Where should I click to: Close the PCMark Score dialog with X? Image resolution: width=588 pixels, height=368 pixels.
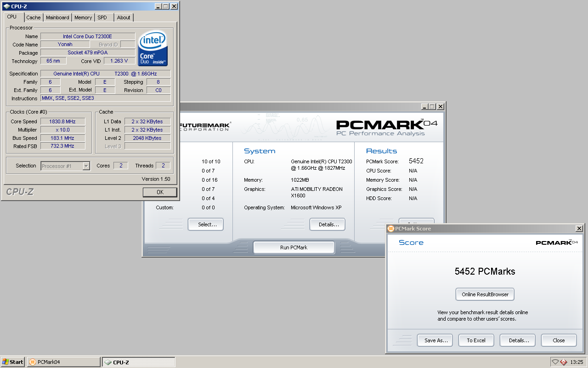coord(579,228)
